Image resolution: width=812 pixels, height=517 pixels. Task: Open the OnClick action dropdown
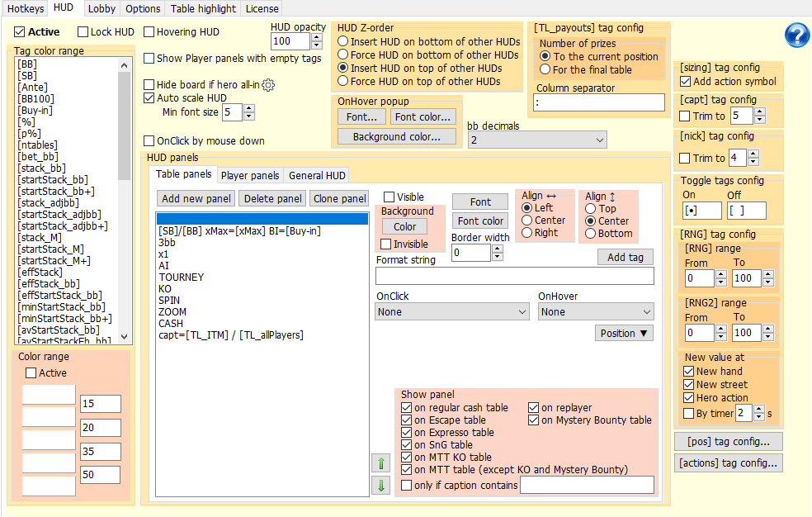point(452,311)
